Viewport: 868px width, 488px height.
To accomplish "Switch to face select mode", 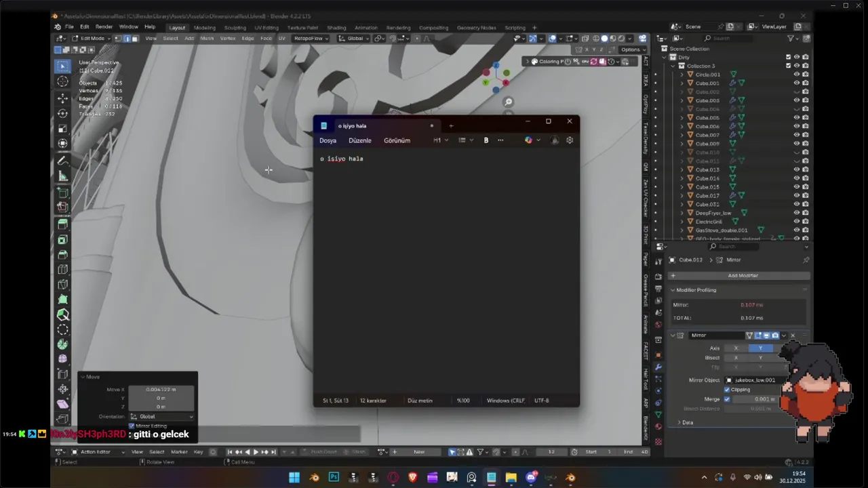I will [135, 38].
